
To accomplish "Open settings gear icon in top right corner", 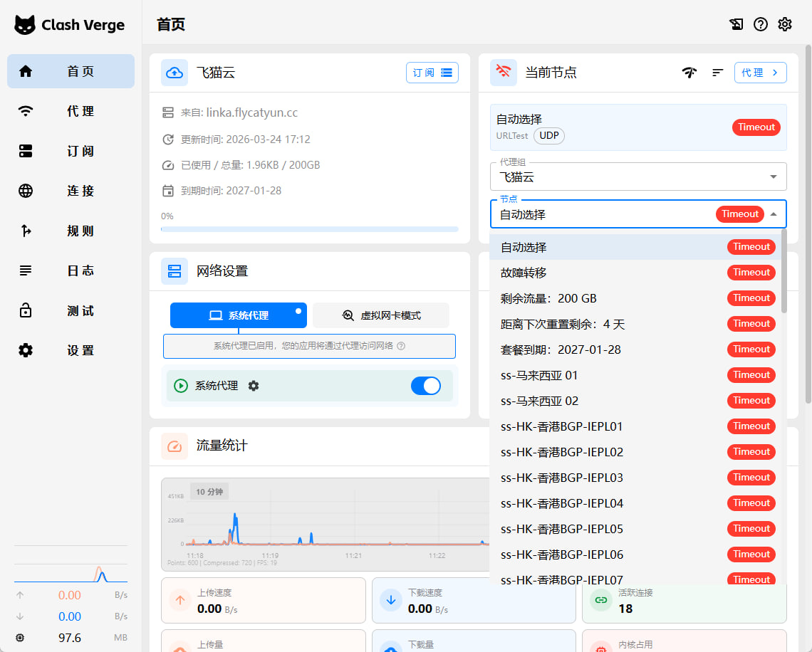I will [x=785, y=24].
